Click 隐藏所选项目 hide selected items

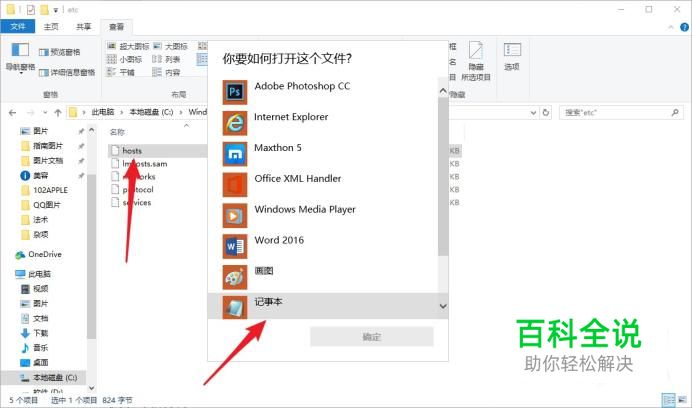point(476,61)
